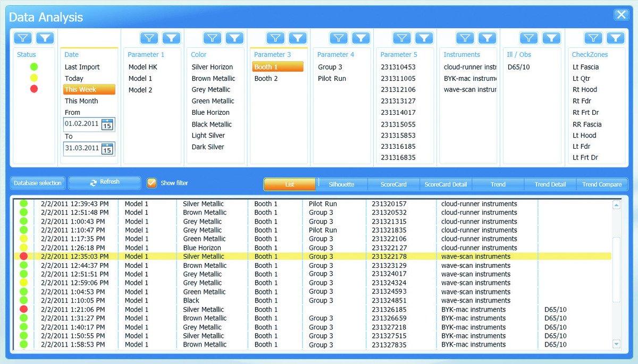Select the Silver Horizon color filter entry
Viewport: 638px width, 364px height.
(212, 67)
